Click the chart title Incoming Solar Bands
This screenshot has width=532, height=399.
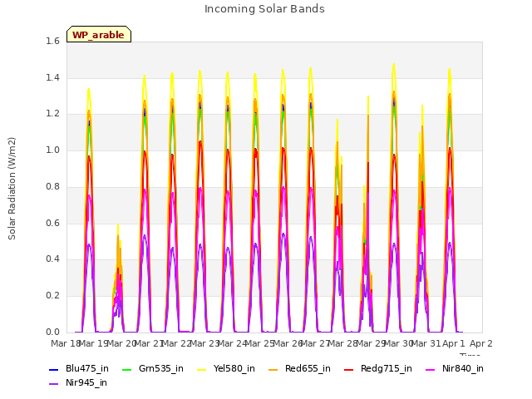click(264, 9)
